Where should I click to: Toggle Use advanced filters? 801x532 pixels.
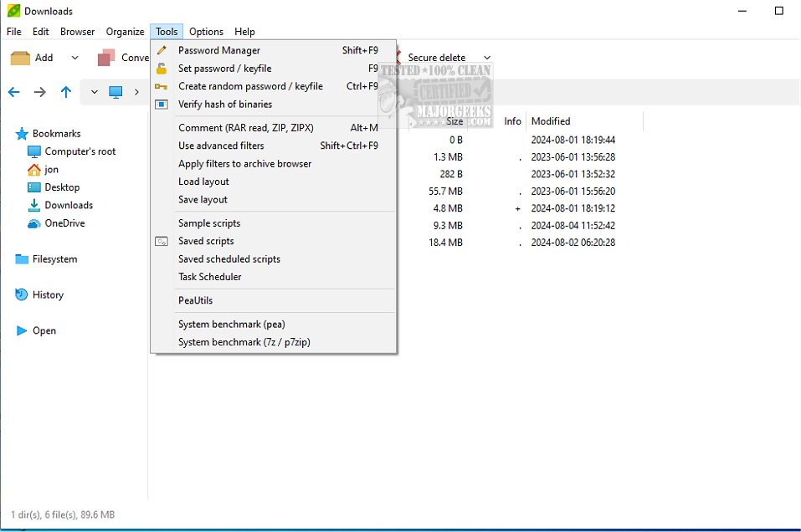(x=274, y=146)
